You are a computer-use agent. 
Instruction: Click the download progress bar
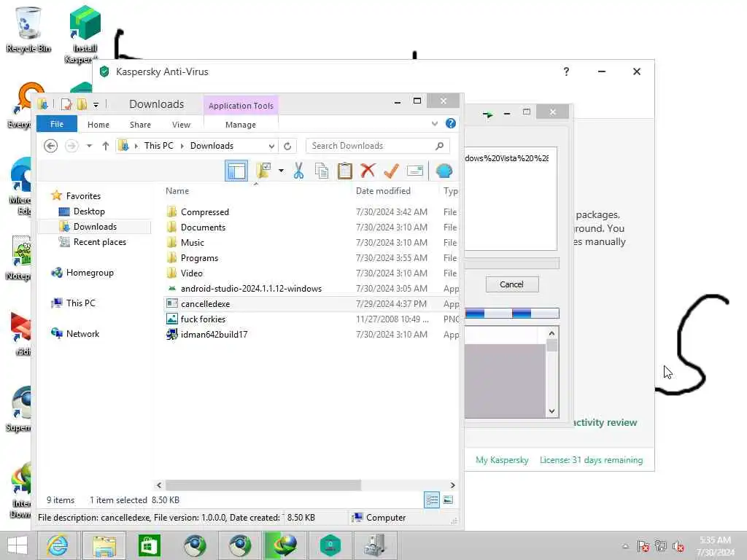(x=511, y=314)
